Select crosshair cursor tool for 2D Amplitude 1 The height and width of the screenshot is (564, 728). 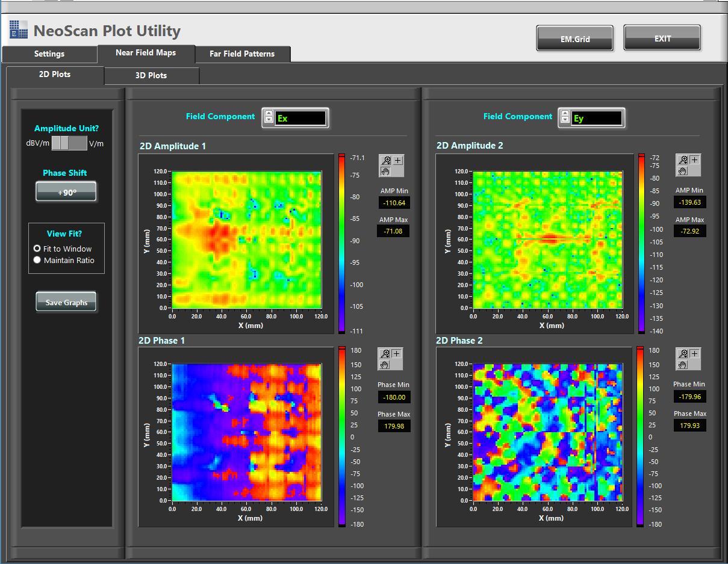(x=398, y=160)
